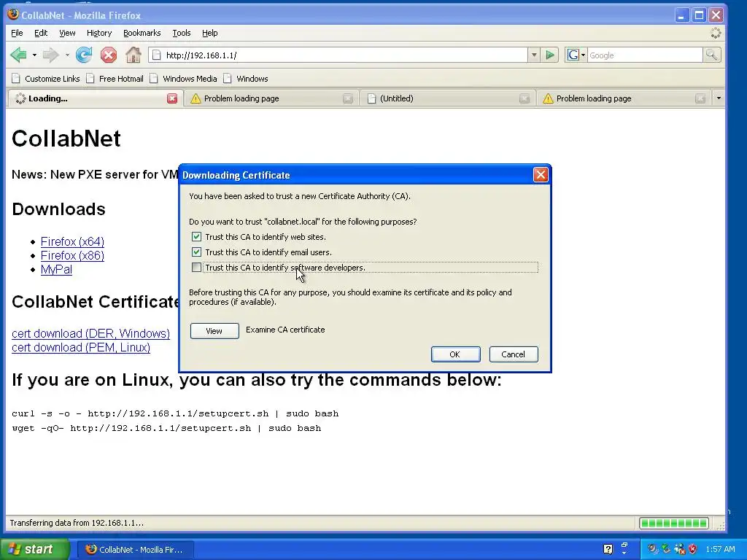Viewport: 747px width, 560px height.
Task: Open the Forward button history dropdown
Action: (x=67, y=55)
